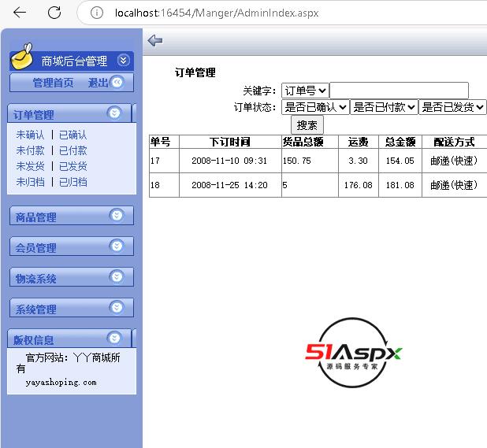Collapse the 版权信息 sidebar section
The width and height of the screenshot is (487, 448).
coord(114,338)
